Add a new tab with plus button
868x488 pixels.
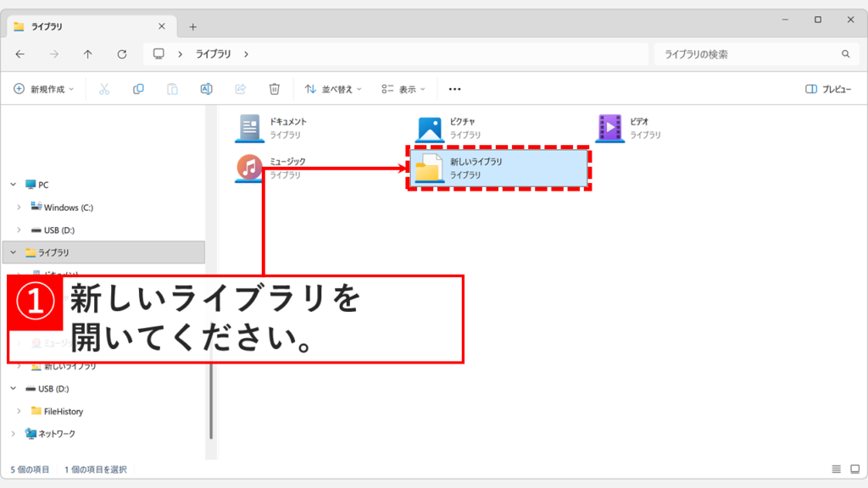tap(192, 26)
